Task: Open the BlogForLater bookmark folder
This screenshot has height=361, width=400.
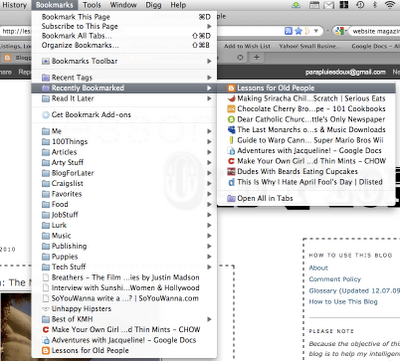Action: pyautogui.click(x=124, y=173)
